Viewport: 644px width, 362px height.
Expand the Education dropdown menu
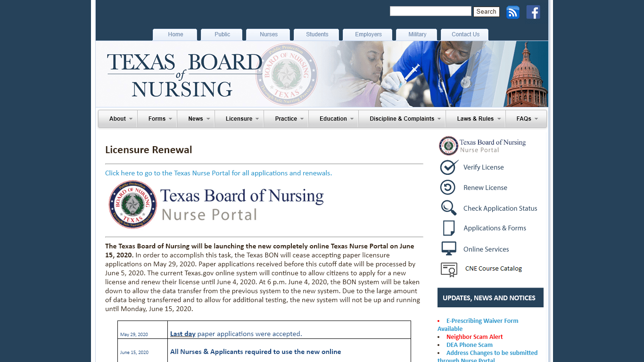click(333, 119)
